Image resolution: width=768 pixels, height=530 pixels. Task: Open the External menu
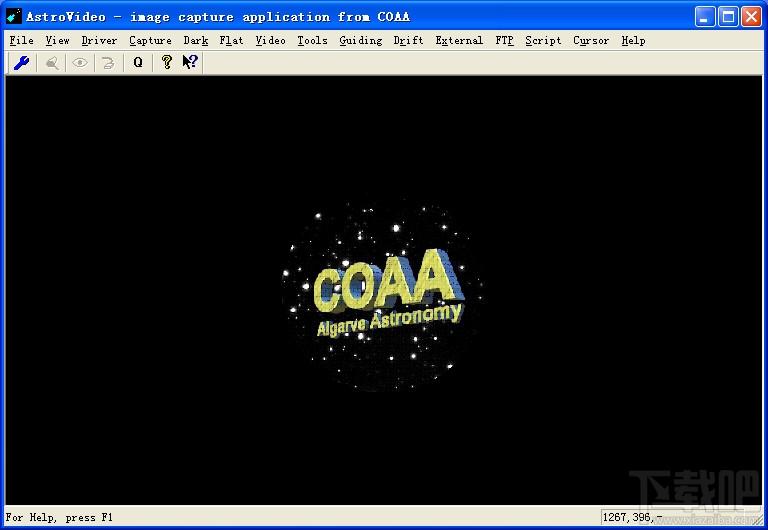(459, 41)
